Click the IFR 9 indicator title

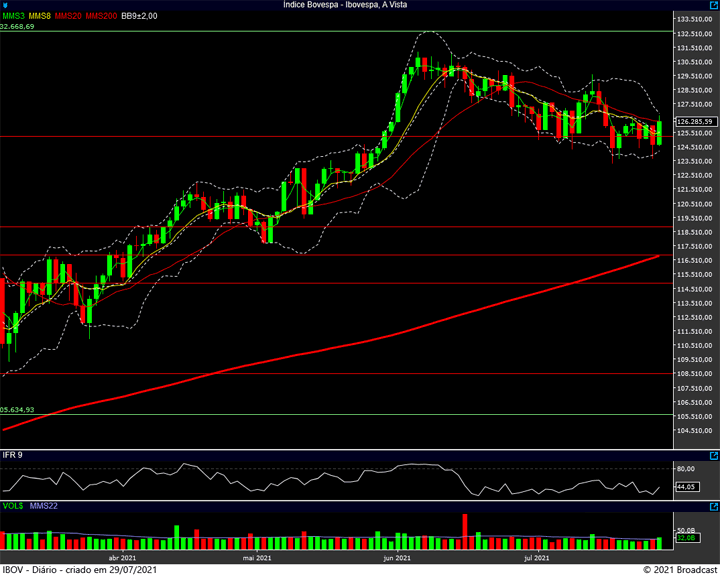pyautogui.click(x=13, y=456)
